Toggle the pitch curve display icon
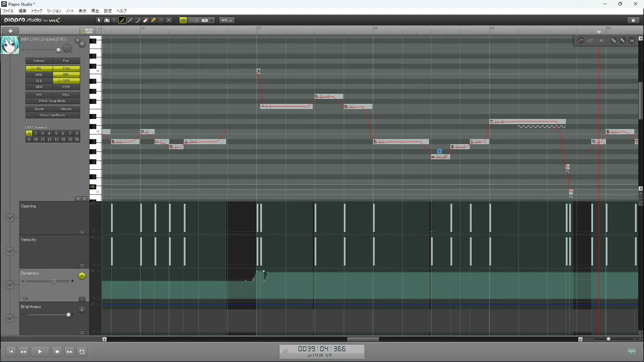Viewport: 644px width, 362px height. point(581,41)
